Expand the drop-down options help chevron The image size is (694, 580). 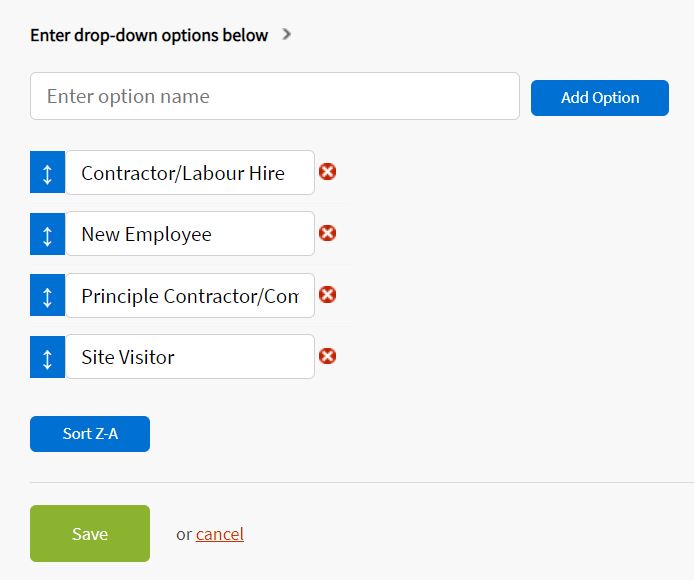point(287,35)
